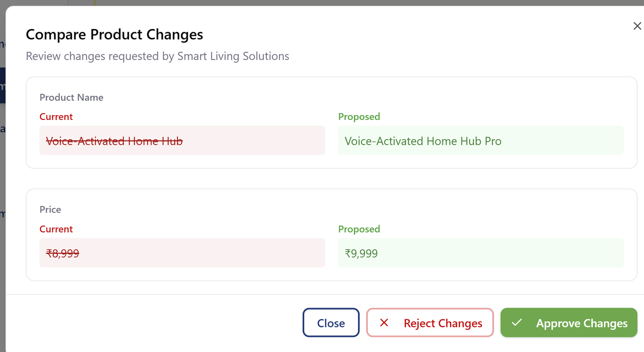Click the red X icon in Reject Changes

[384, 323]
